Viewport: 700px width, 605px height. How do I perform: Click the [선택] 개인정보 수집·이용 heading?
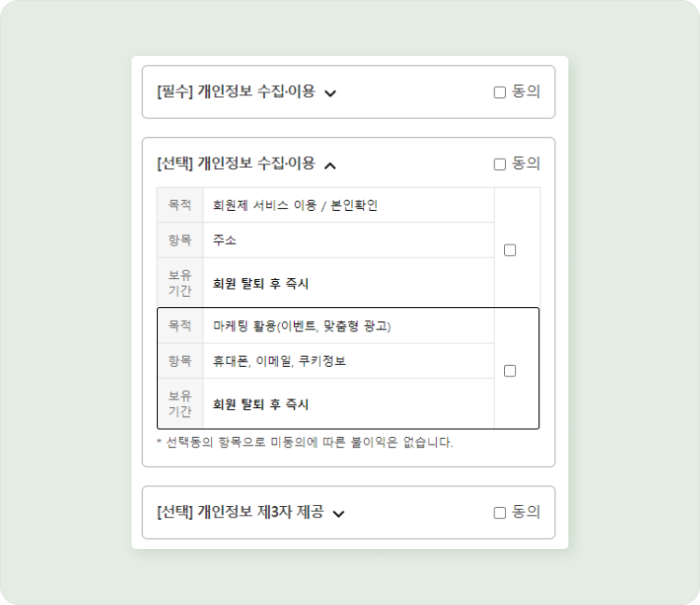point(236,163)
